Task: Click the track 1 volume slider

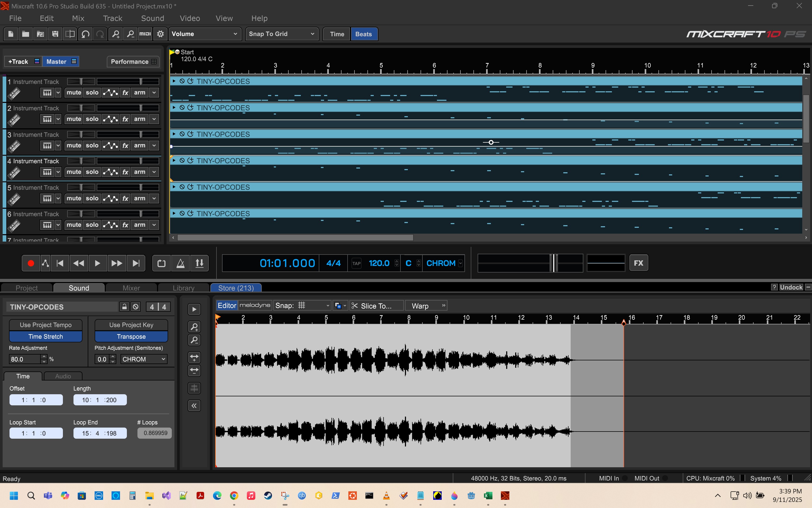Action: point(128,81)
